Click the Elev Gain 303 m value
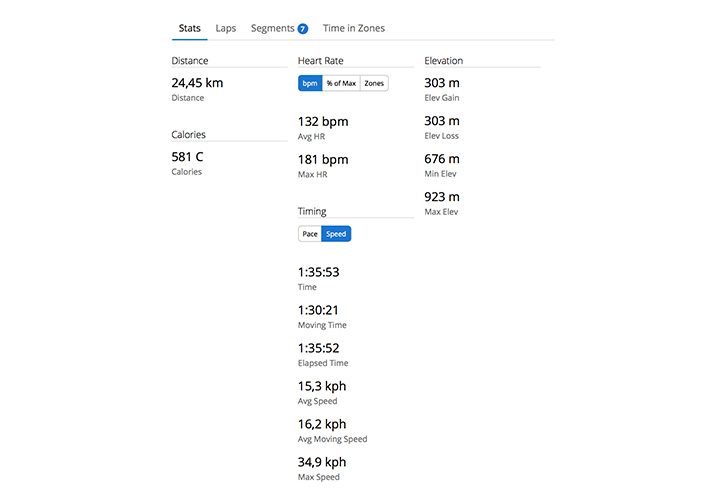The width and height of the screenshot is (715, 500). click(x=441, y=83)
